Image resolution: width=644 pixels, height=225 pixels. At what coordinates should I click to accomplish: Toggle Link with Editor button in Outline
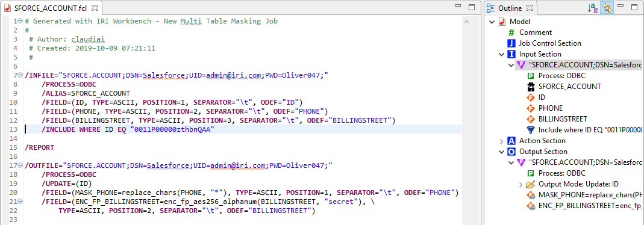[607, 8]
